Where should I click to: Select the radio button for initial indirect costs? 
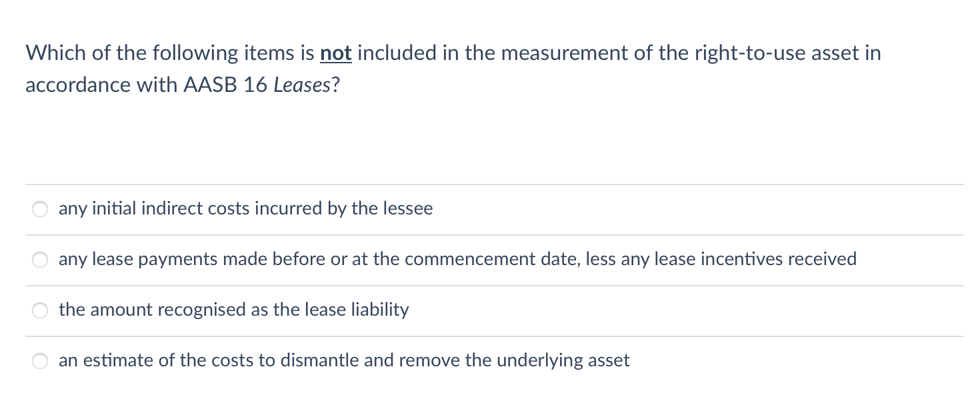point(40,210)
